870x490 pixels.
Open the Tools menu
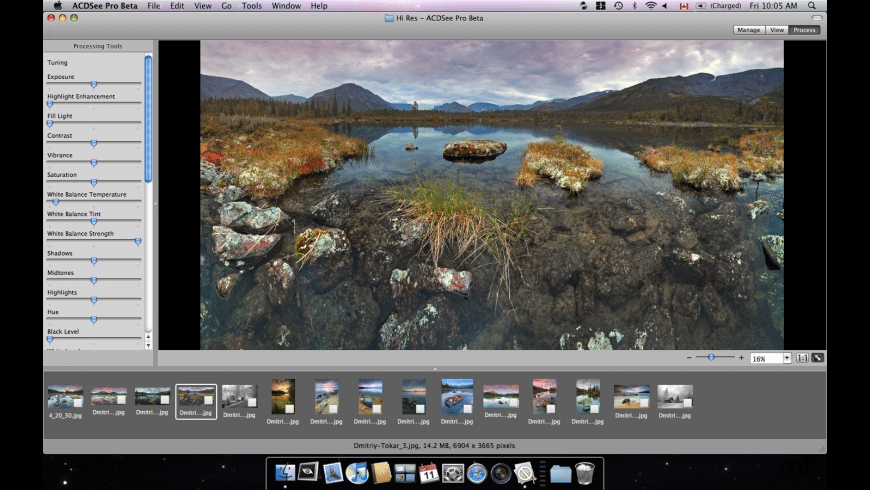pyautogui.click(x=252, y=6)
